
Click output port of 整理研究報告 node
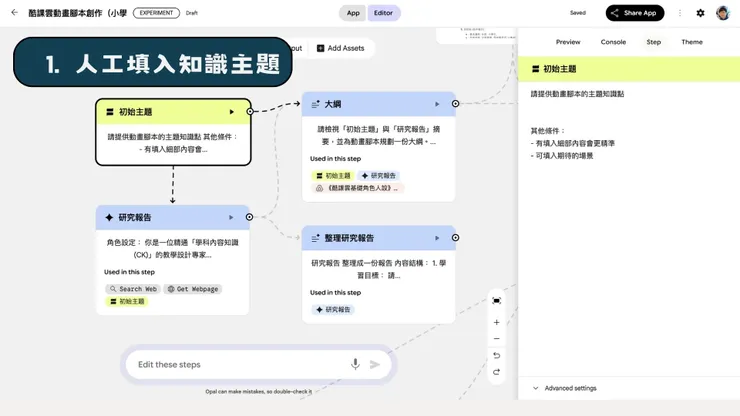coord(455,238)
